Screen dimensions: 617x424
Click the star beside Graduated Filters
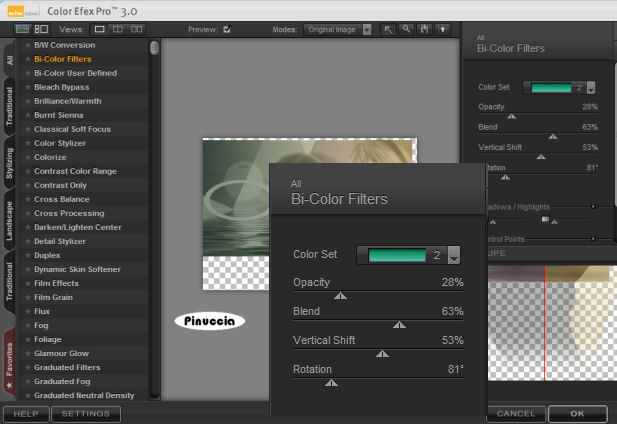click(28, 367)
